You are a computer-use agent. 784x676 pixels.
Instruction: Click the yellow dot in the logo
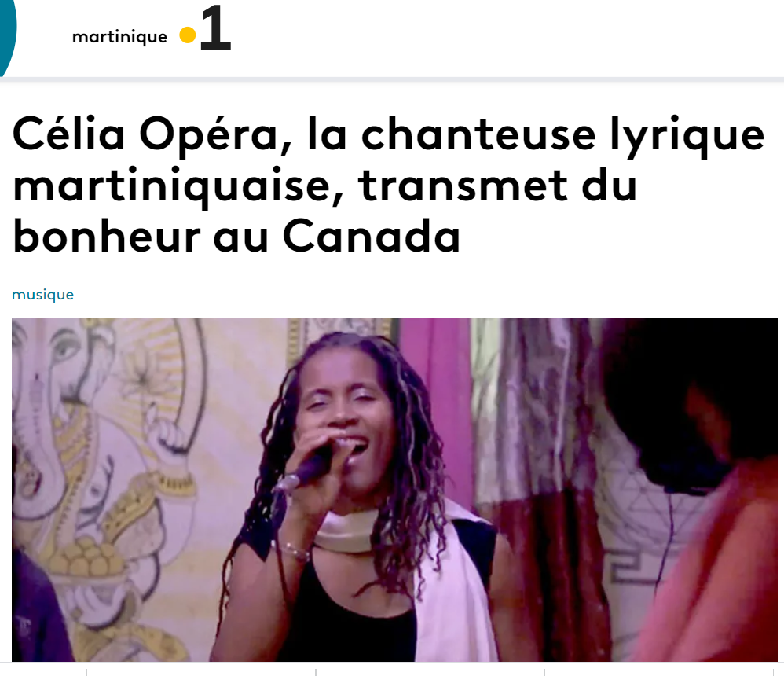point(188,35)
